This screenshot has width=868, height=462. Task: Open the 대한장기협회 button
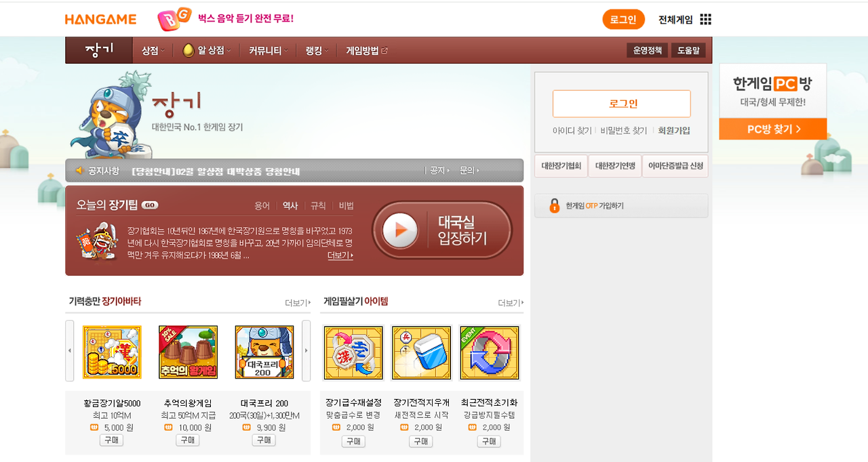561,166
